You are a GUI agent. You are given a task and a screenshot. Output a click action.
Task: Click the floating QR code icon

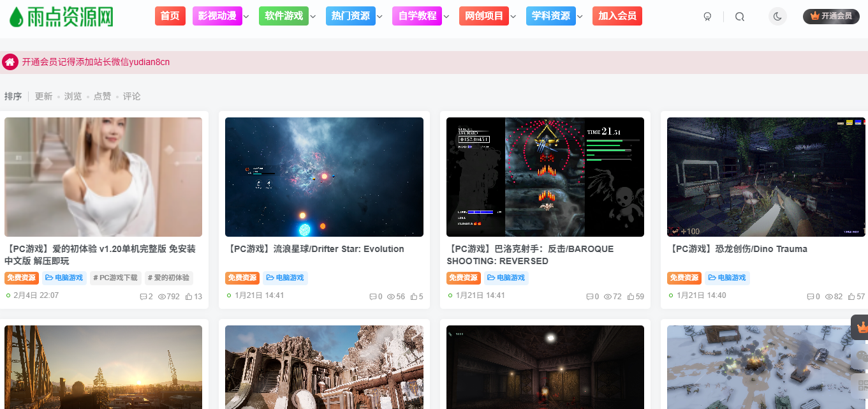(862, 385)
